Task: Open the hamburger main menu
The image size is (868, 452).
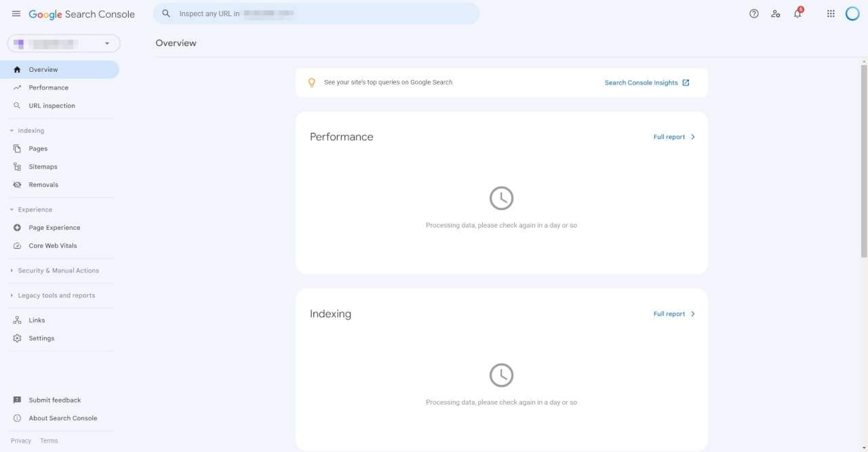Action: pyautogui.click(x=16, y=14)
